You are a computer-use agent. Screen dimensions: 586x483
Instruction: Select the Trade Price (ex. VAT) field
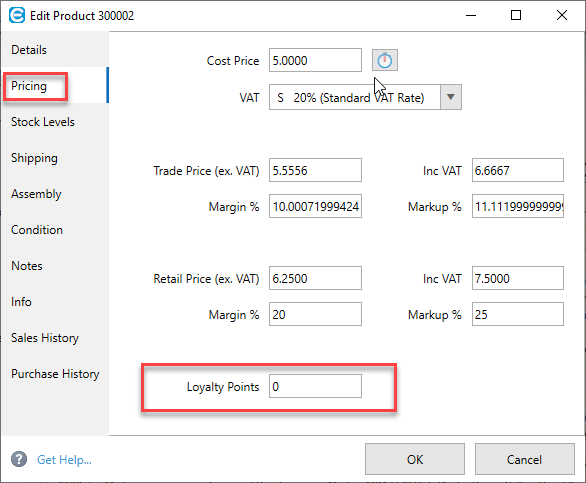pyautogui.click(x=315, y=170)
